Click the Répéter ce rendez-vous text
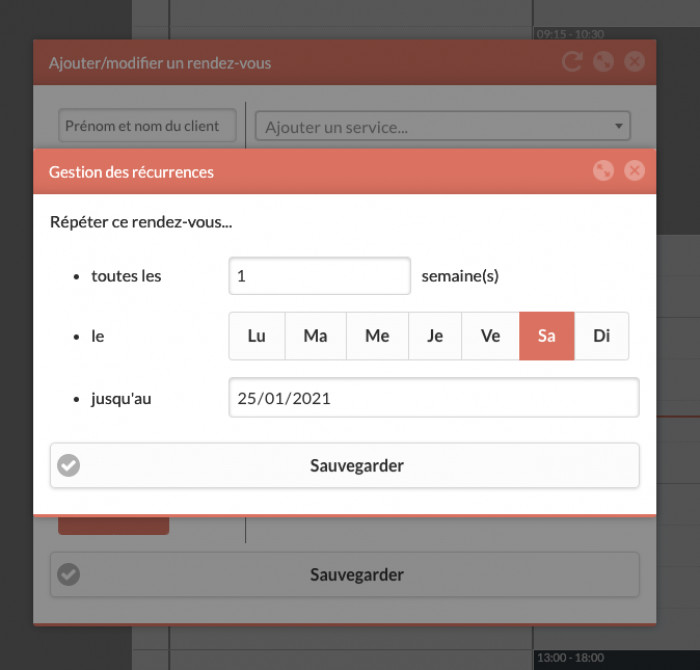 (x=141, y=222)
